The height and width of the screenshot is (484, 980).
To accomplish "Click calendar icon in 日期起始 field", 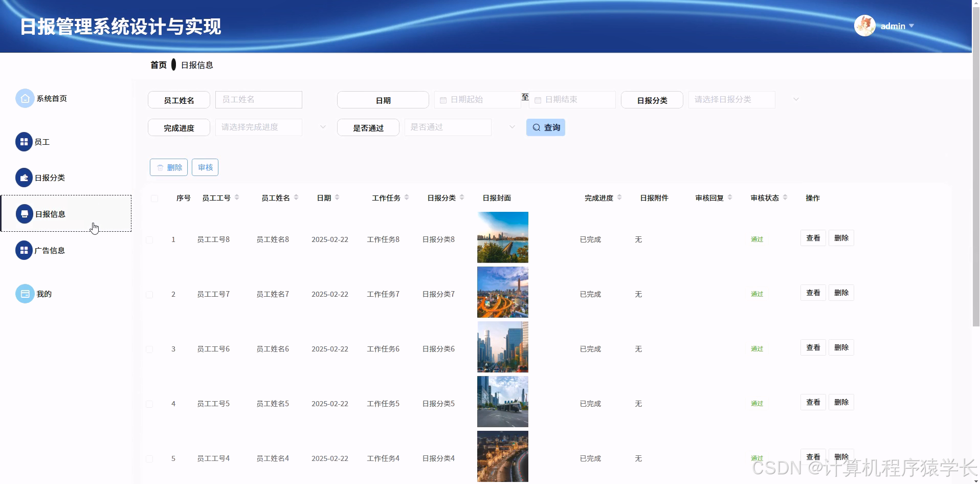I will tap(443, 100).
